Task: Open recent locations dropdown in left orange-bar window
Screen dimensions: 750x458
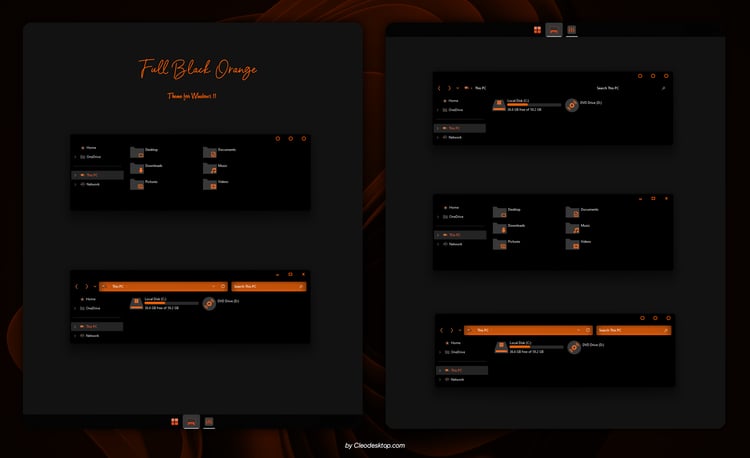Action: pos(95,286)
